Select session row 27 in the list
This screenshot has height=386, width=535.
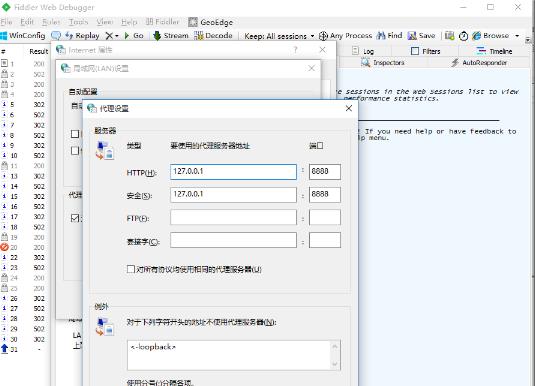[23, 308]
